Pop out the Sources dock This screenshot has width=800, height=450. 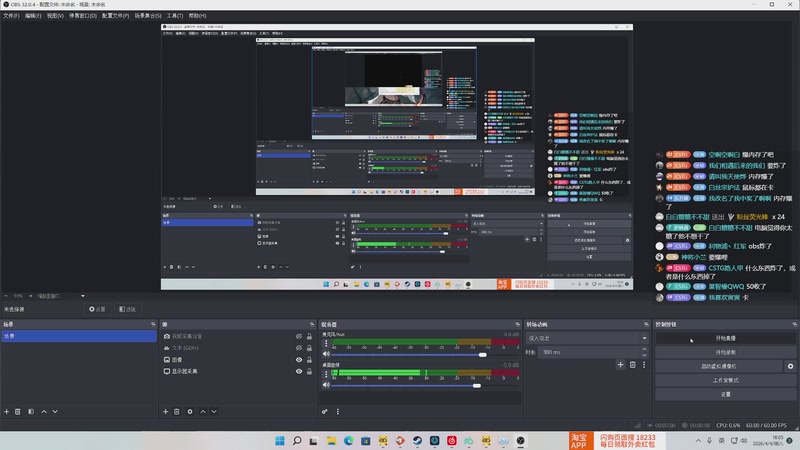coord(312,324)
